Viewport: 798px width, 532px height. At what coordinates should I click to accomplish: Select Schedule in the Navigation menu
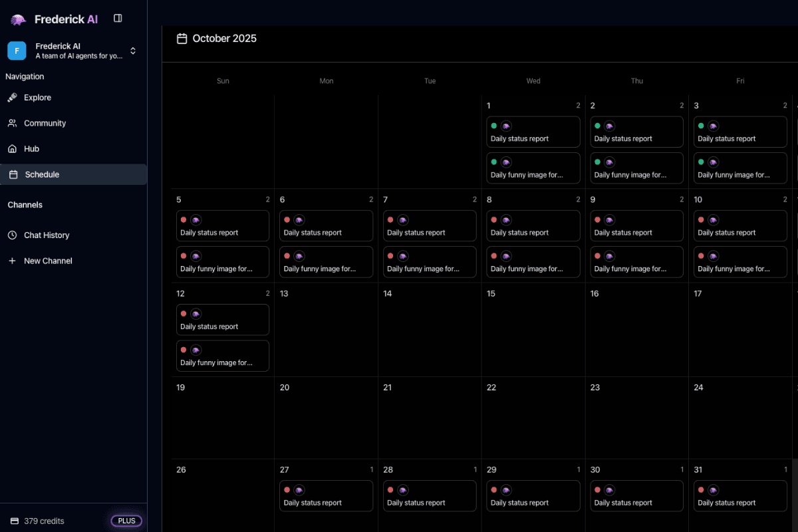[41, 174]
